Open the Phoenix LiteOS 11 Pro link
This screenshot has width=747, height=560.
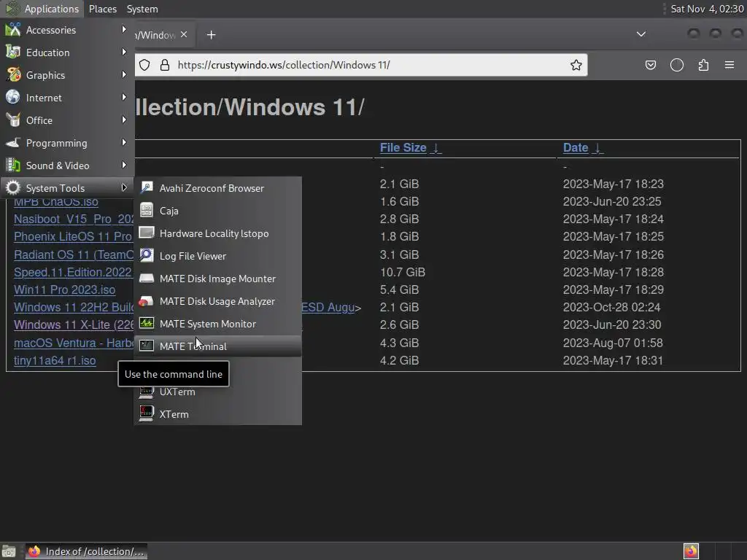click(74, 236)
